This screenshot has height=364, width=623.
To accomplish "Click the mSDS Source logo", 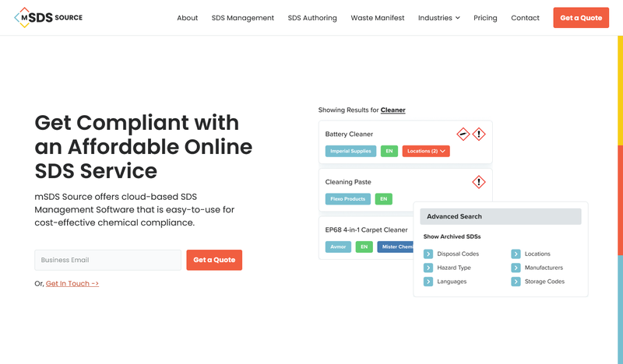I will (x=48, y=17).
